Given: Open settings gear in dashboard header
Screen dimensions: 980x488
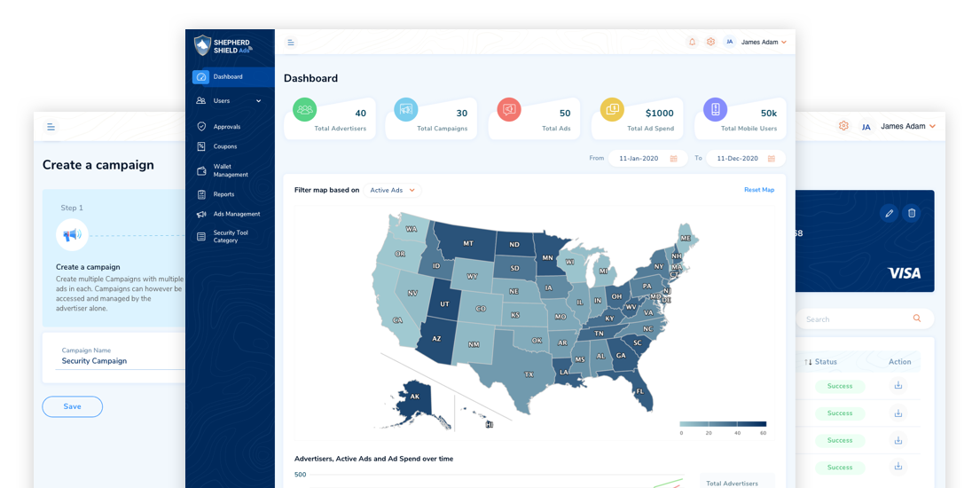Looking at the screenshot, I should click(x=710, y=42).
